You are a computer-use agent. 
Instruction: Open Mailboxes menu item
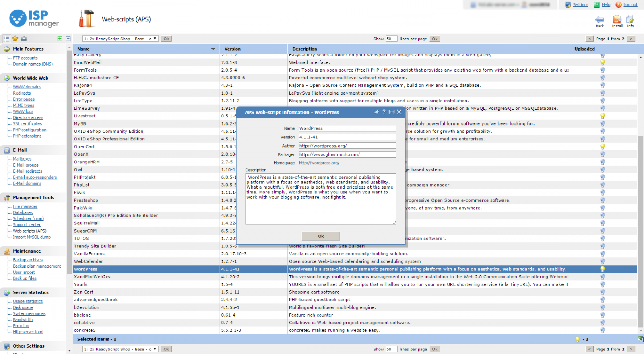[x=22, y=159]
